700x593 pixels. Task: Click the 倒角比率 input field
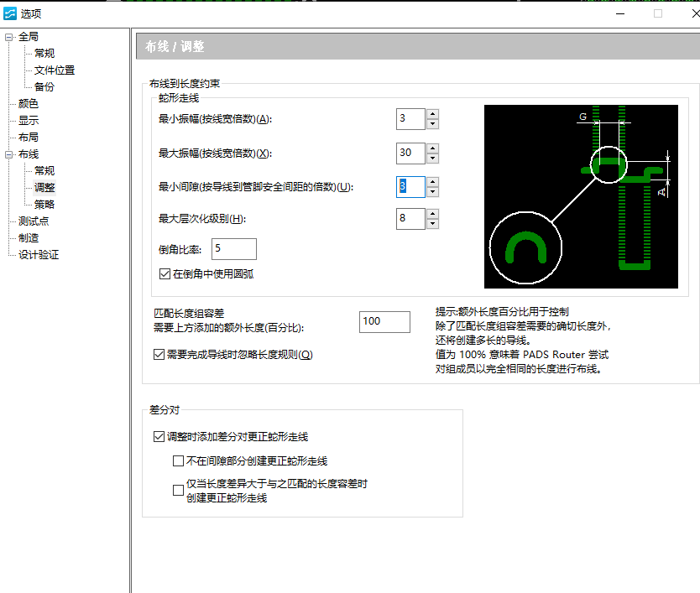(x=234, y=249)
